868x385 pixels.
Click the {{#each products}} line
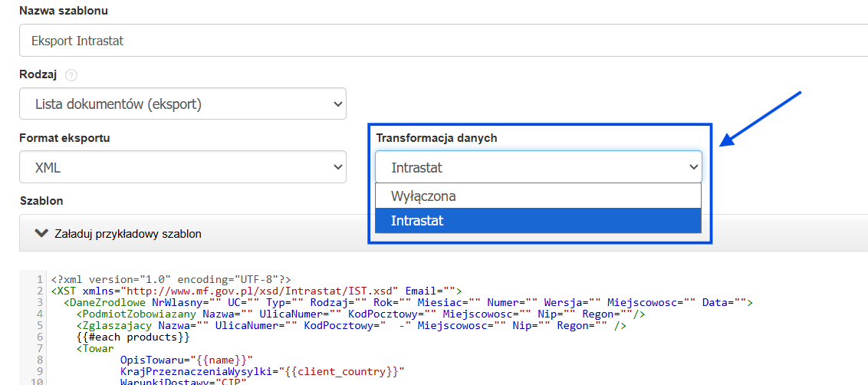click(x=133, y=337)
